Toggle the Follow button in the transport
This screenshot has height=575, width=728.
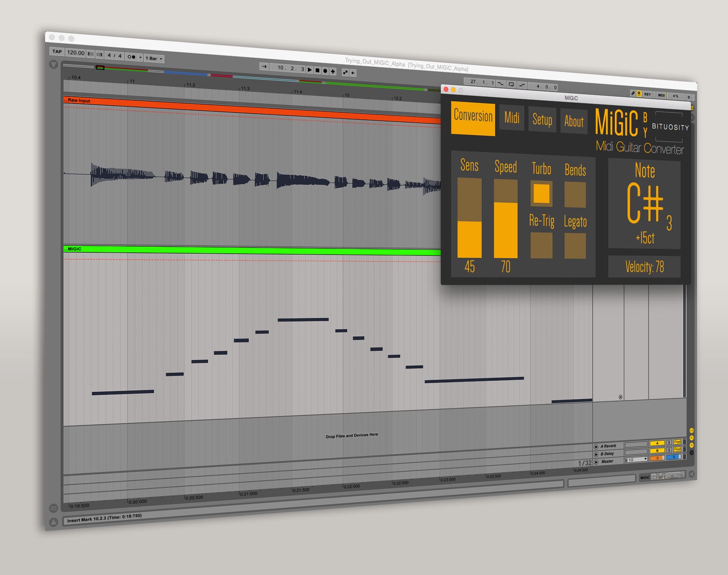tap(264, 67)
